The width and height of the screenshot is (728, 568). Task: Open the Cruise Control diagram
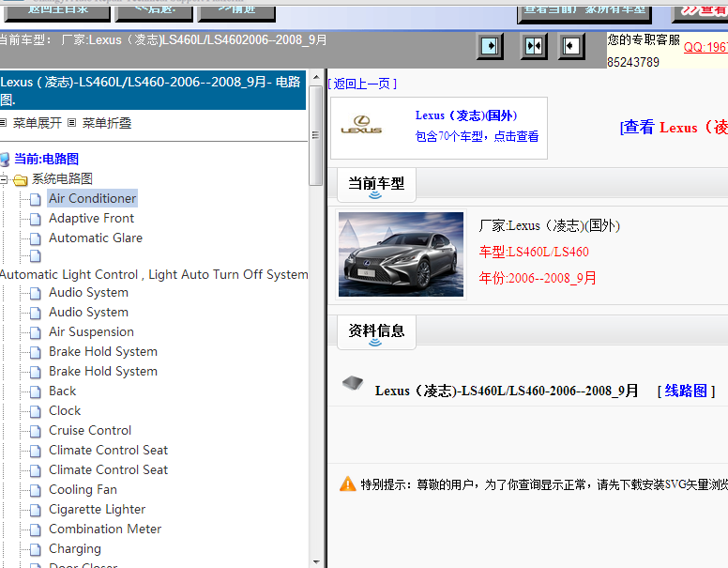point(90,430)
